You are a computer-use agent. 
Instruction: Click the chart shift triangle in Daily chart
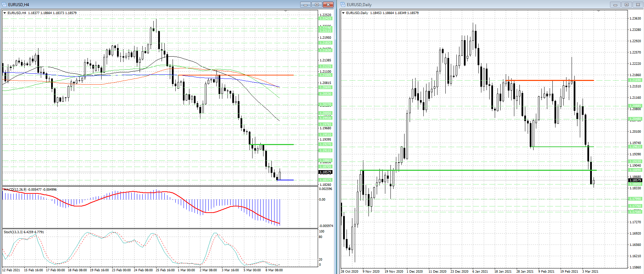(x=599, y=12)
